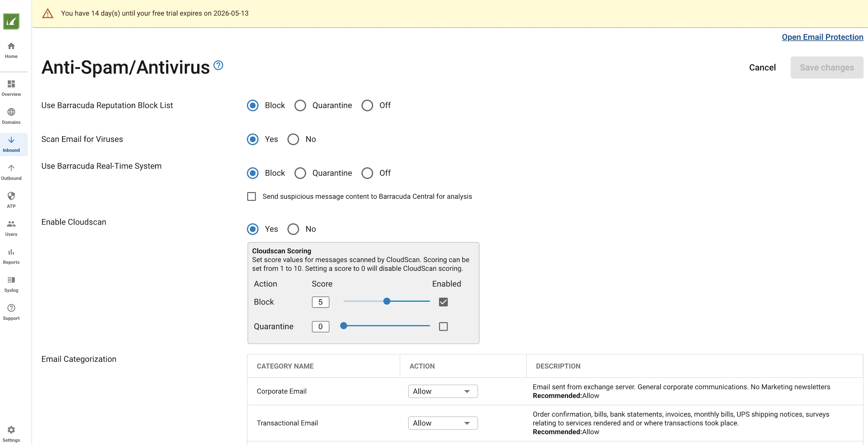Select Block for Barracuda Real-Time System
The image size is (868, 445).
(x=253, y=173)
